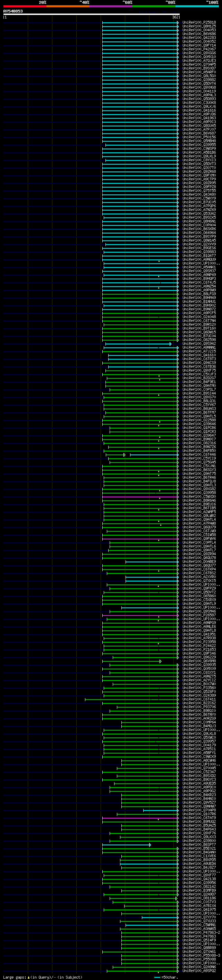Open the UniRef100_Q39956 hit

coord(199,883)
